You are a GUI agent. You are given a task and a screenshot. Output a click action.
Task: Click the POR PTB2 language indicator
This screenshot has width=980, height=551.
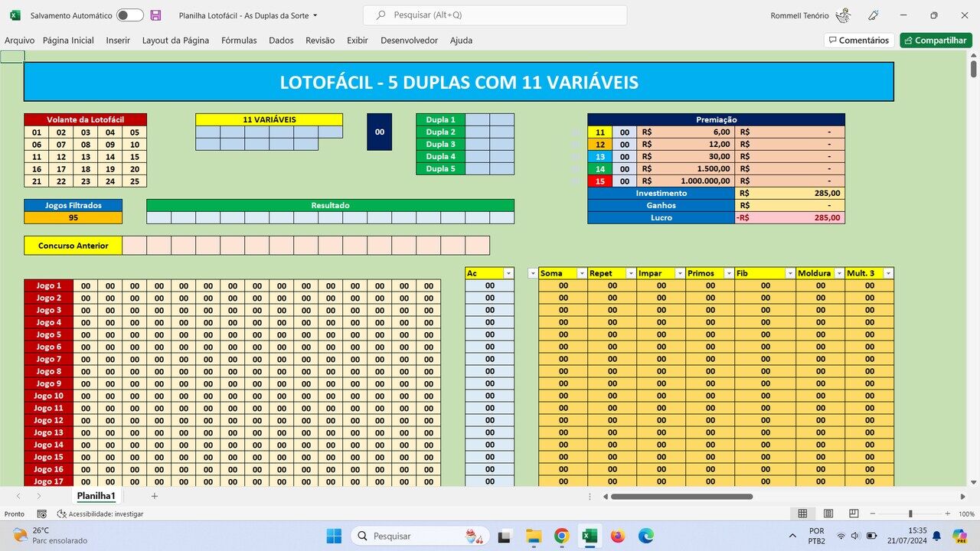(x=817, y=536)
